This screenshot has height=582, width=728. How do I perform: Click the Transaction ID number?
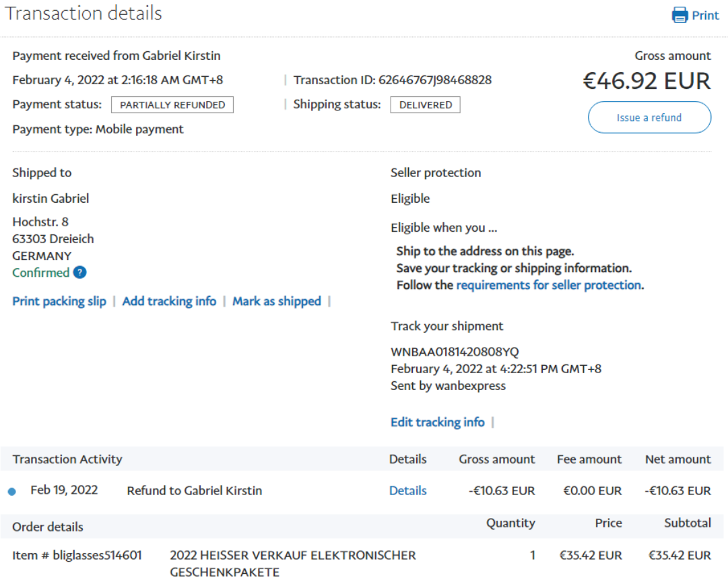[435, 80]
